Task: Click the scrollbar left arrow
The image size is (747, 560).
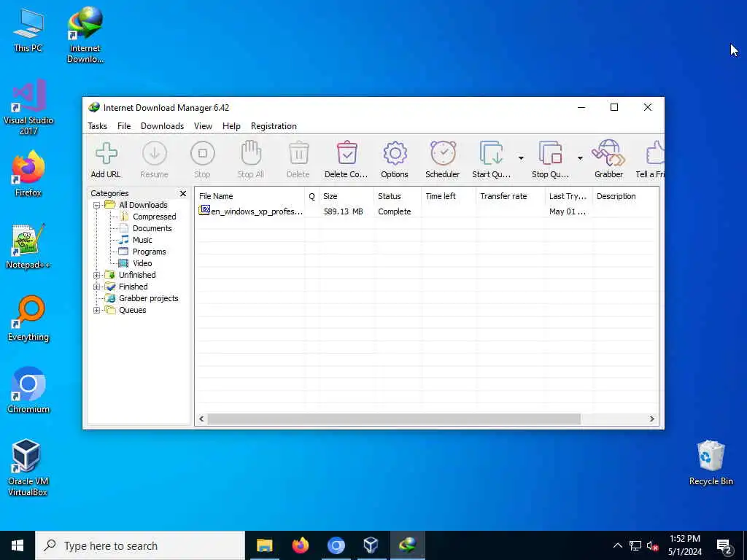Action: click(201, 419)
